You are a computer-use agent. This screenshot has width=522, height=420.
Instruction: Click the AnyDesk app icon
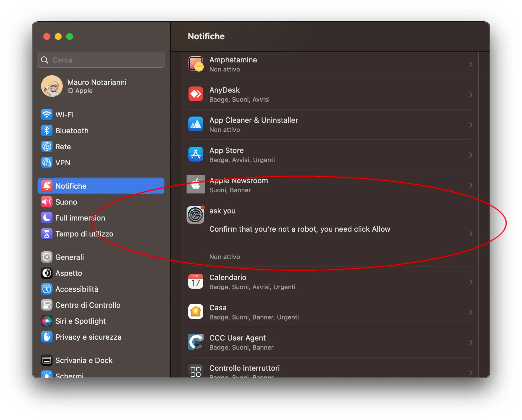195,94
